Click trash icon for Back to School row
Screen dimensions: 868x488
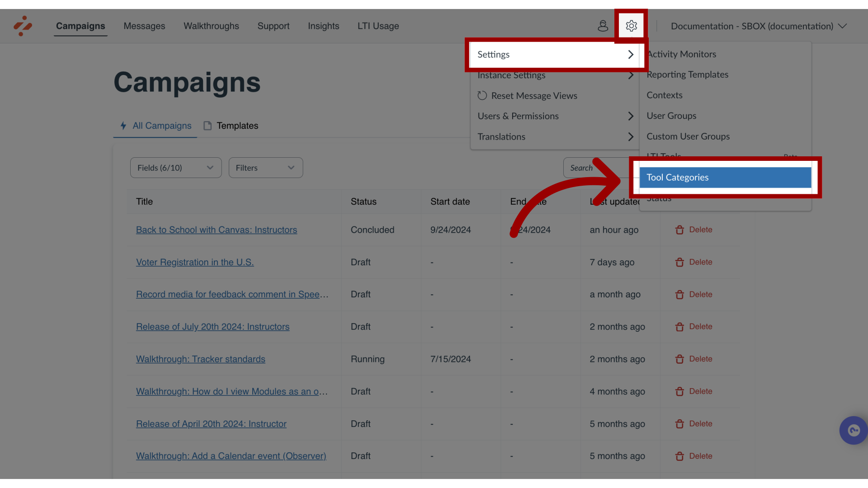(679, 230)
